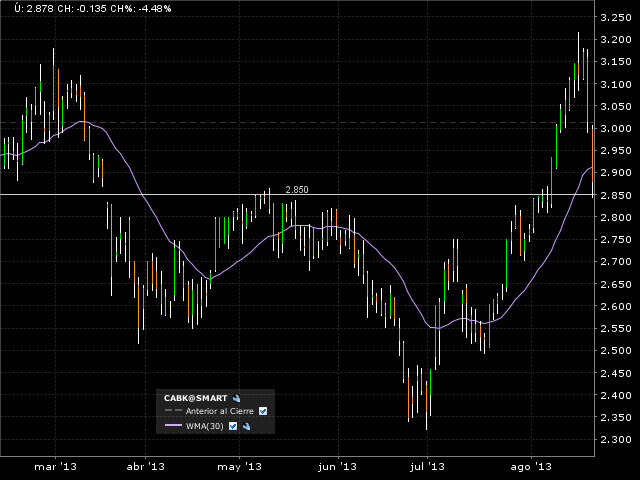Click the CABK@SMART legend title

tap(196, 398)
